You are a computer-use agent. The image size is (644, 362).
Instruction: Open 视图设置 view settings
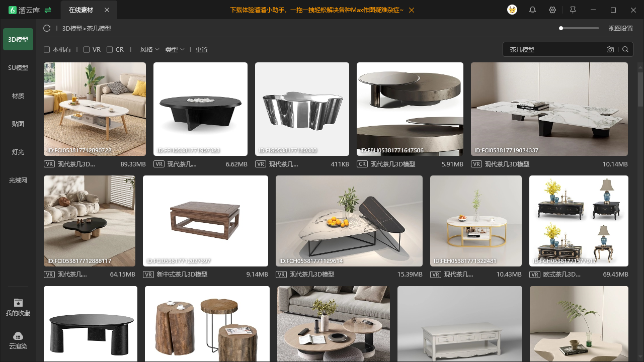[x=620, y=29]
